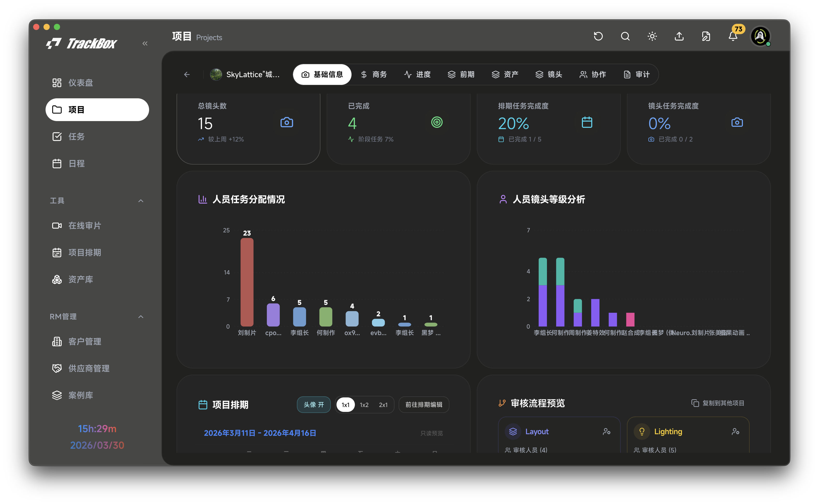
Task: Click the date range 2026年3月11日 - 2026年4月16日
Action: coord(260,433)
